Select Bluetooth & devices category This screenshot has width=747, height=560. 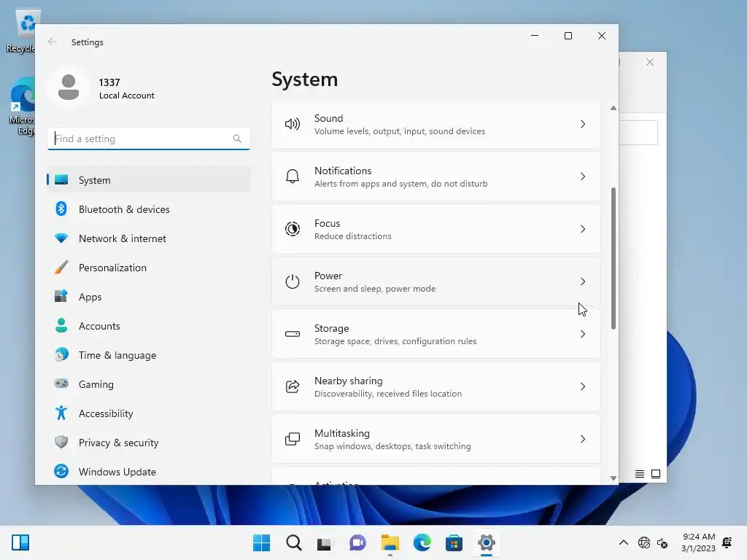[149, 209]
